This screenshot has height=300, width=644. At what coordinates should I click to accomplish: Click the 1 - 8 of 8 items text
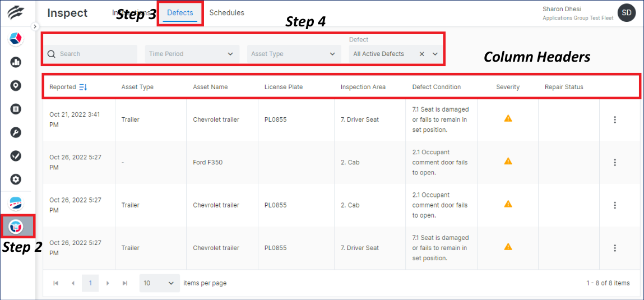[x=608, y=283]
